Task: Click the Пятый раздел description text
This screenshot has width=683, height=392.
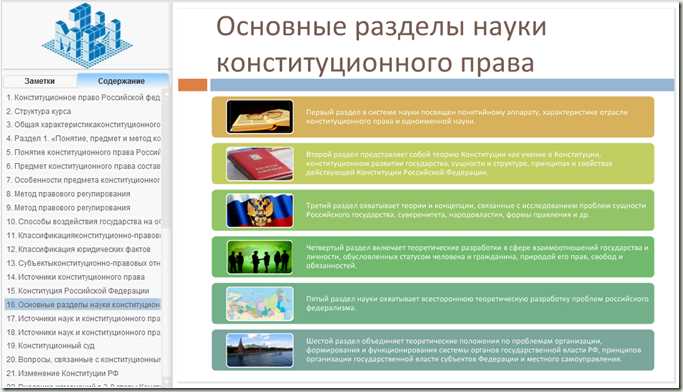Action: coord(477,303)
